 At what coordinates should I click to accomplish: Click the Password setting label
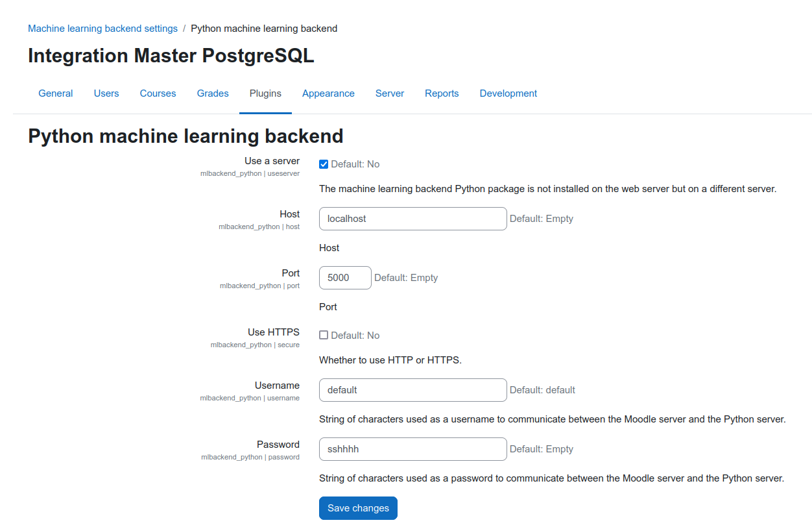point(278,445)
